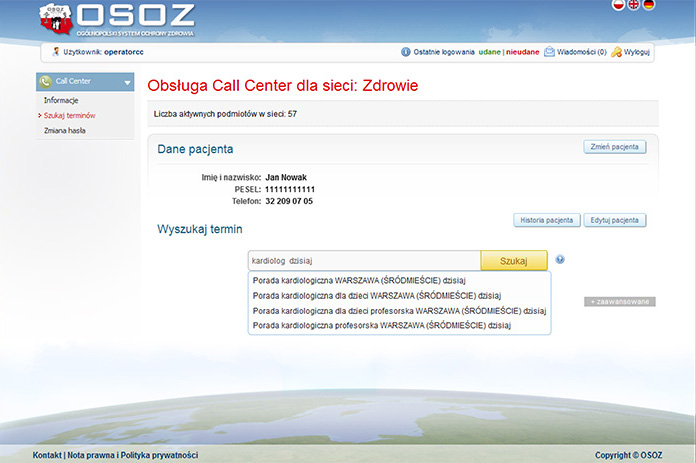Click Liczba aktywnych podmiotów w sieci: 57

pyautogui.click(x=225, y=114)
